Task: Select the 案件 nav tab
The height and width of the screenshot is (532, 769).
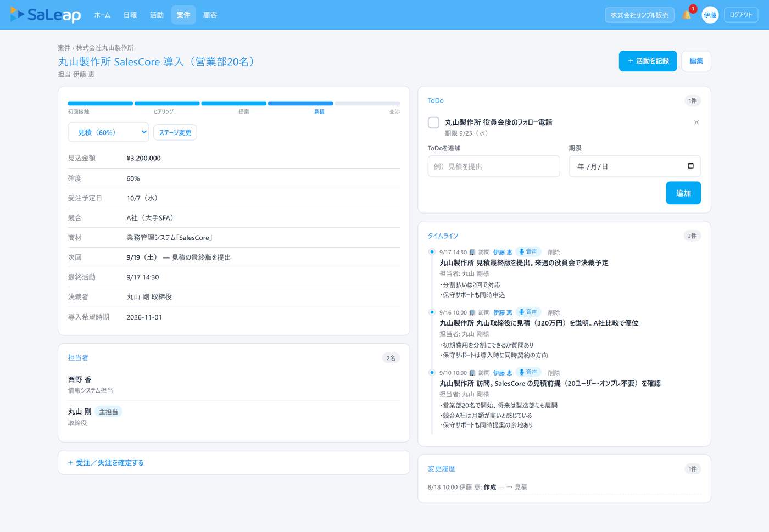Action: (x=183, y=15)
